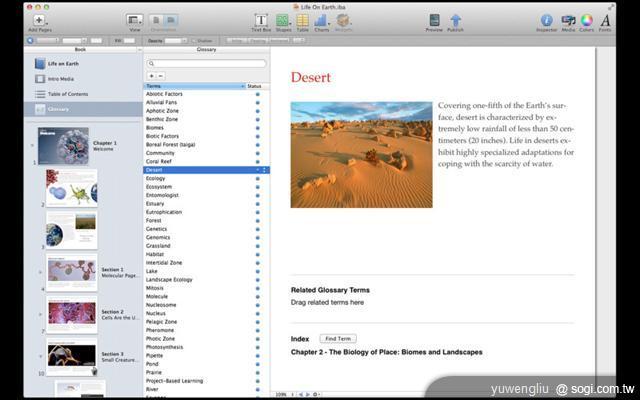Expand Chapter 1 Welcome disclosure triangle

(33, 145)
